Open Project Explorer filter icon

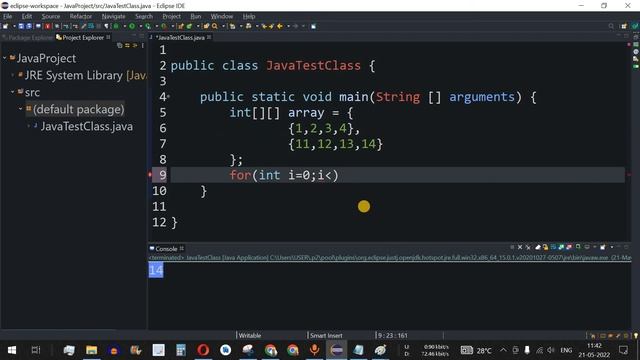coord(135,45)
